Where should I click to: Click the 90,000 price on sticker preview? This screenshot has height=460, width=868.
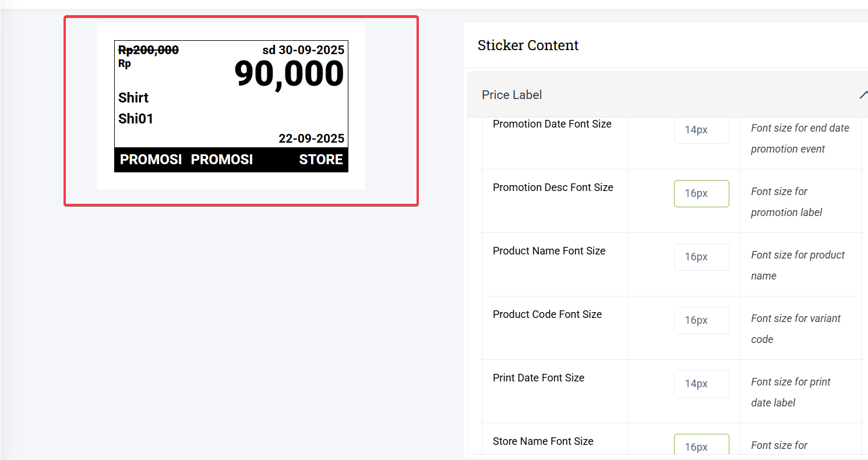click(289, 75)
